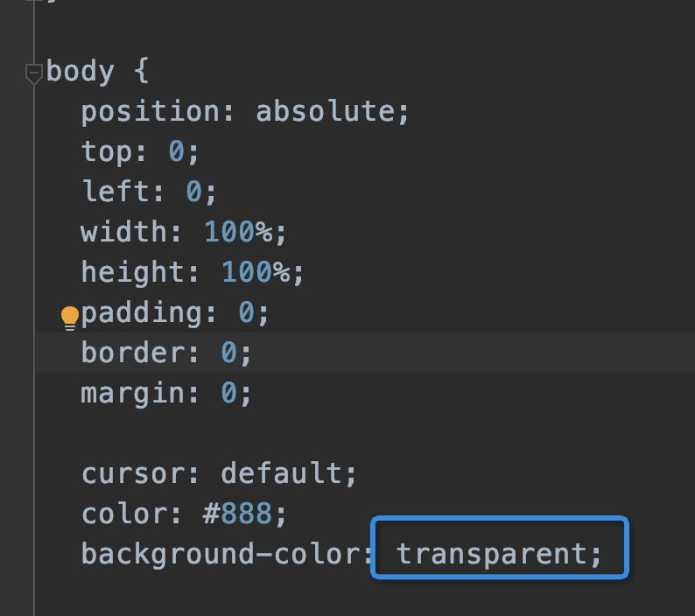
Task: Click the 100% value of height
Action: tap(255, 272)
